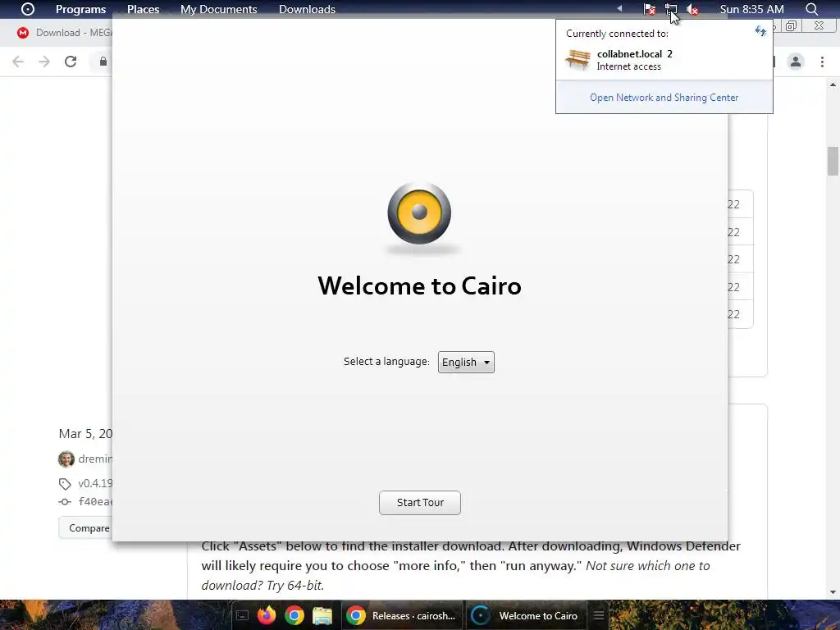This screenshot has height=630, width=840.
Task: Reload the page in Chrome
Action: (71, 62)
